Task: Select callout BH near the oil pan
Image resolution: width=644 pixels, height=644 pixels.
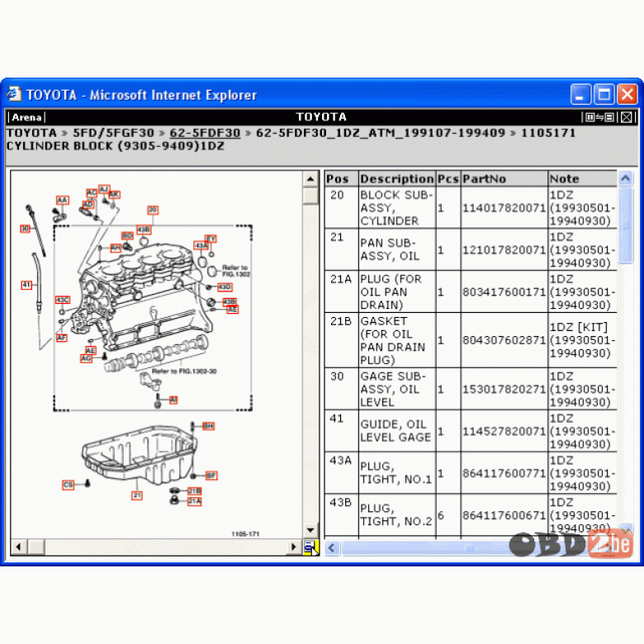Action: [x=209, y=426]
